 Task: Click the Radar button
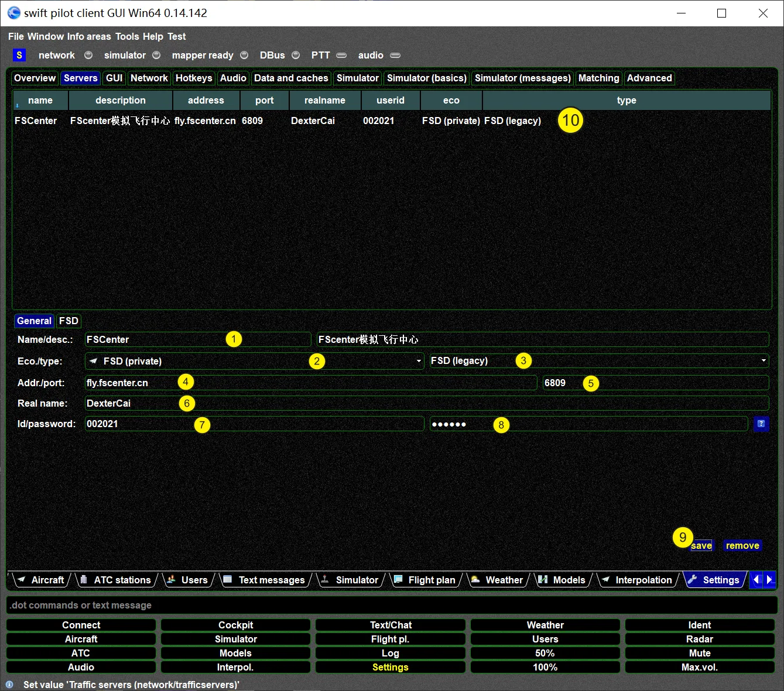700,639
